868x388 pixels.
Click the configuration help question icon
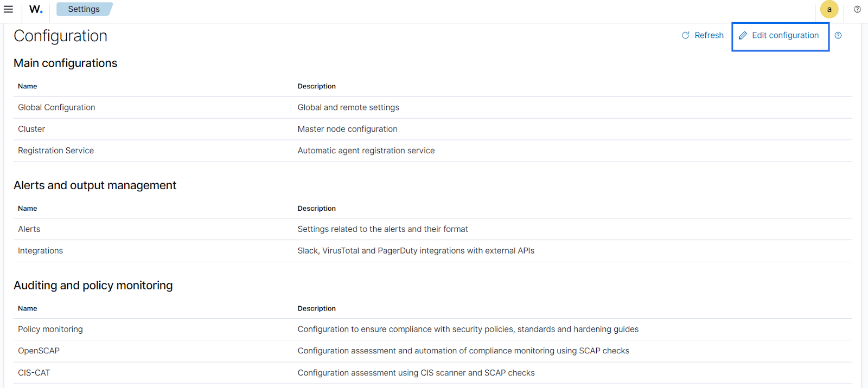pos(838,36)
